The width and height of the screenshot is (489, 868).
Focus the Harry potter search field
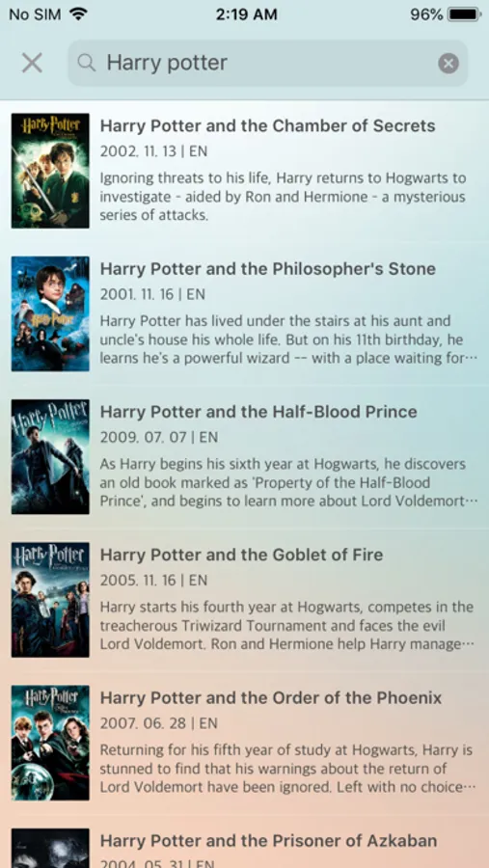[267, 63]
